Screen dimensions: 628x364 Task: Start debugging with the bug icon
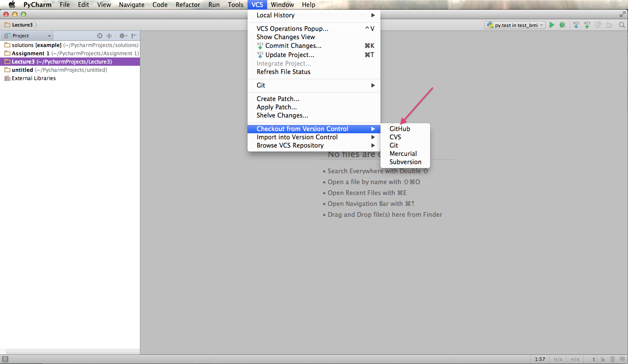coord(563,25)
